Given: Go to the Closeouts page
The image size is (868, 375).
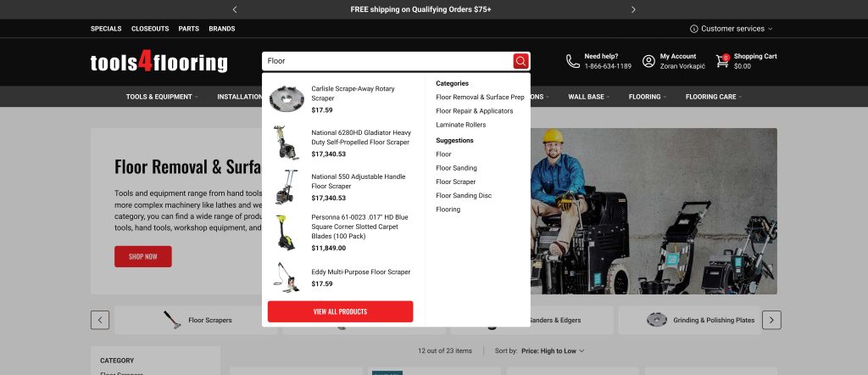Looking at the screenshot, I should [150, 29].
